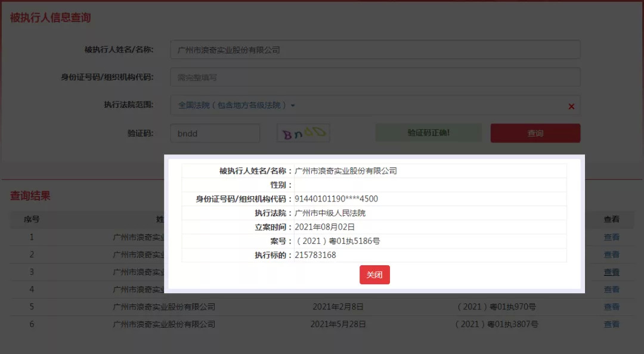
Task: Click company name in result row 5
Action: 164,307
